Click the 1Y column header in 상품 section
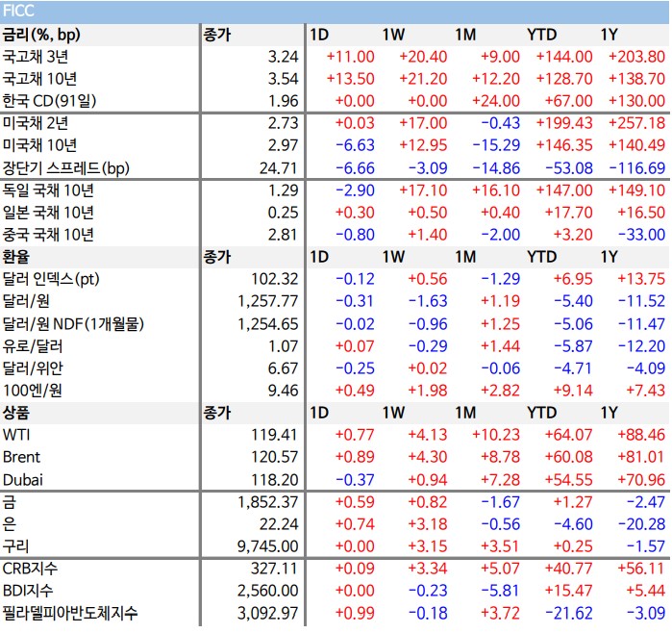 pyautogui.click(x=609, y=413)
